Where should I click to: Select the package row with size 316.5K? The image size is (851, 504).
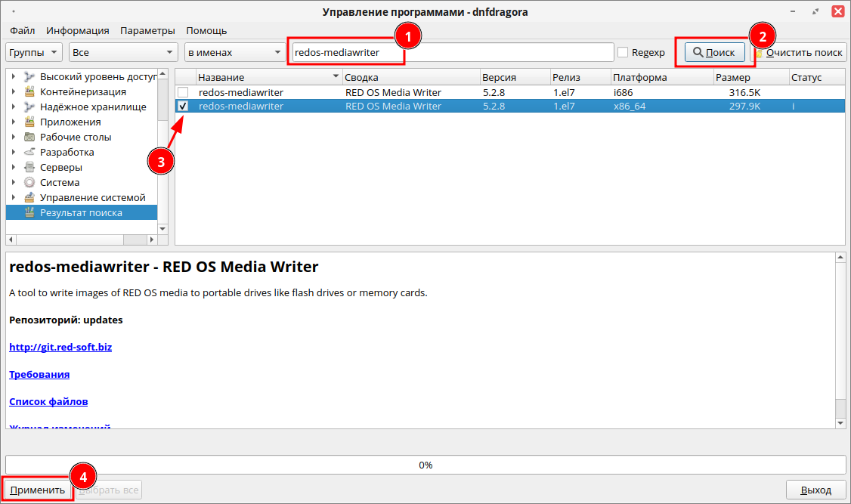point(510,92)
